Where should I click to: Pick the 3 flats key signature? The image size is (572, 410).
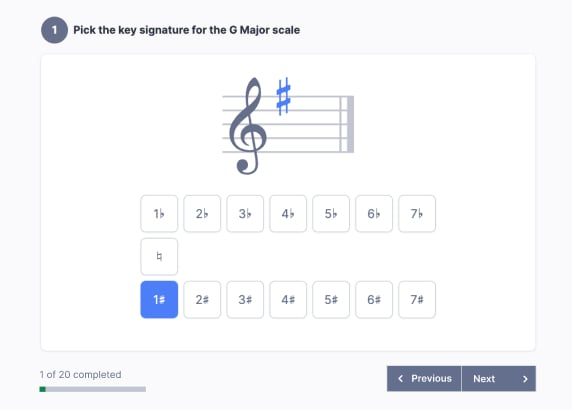click(x=245, y=214)
